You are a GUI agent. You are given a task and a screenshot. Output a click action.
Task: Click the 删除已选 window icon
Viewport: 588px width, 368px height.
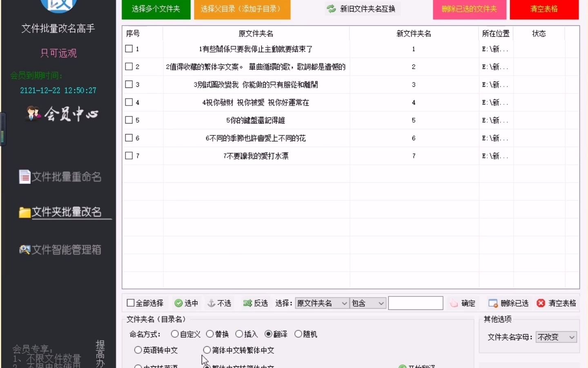click(x=493, y=303)
